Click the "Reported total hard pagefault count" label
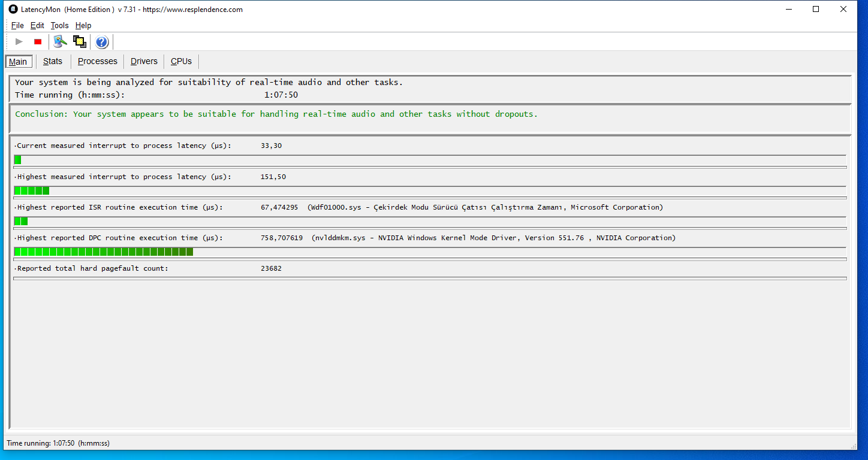 point(93,268)
